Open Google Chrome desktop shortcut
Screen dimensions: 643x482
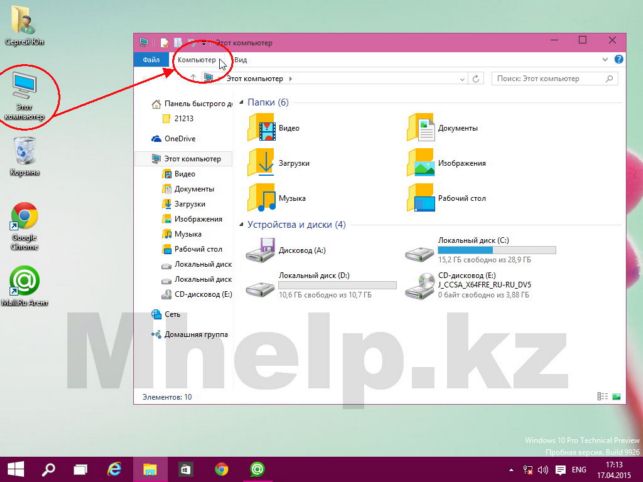25,226
